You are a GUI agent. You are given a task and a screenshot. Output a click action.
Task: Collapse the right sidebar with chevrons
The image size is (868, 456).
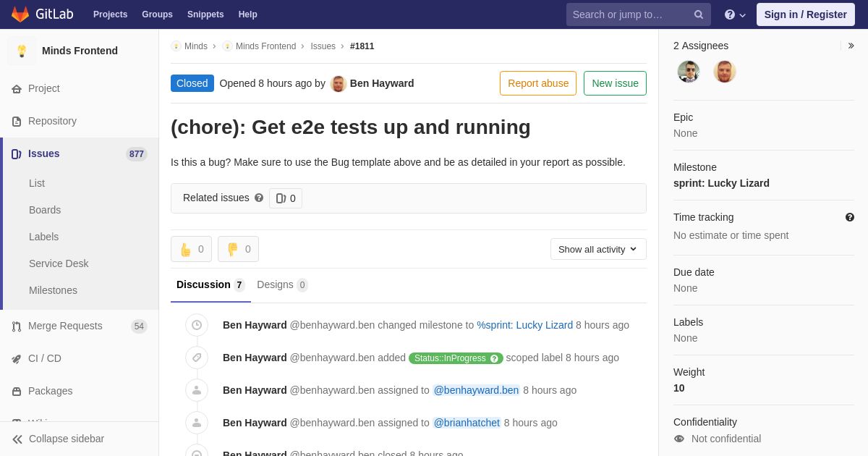coord(851,46)
